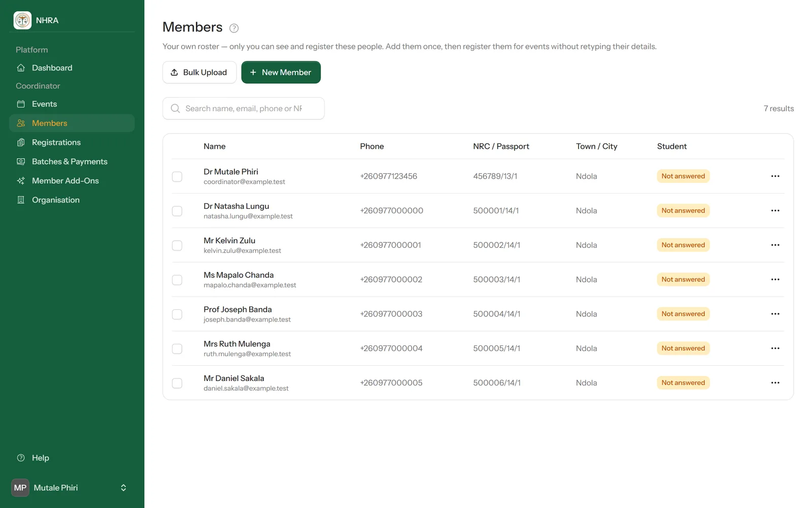Tick Mrs Ruth Mulenga's checkbox
Viewport: 812px width, 508px height.
point(177,349)
